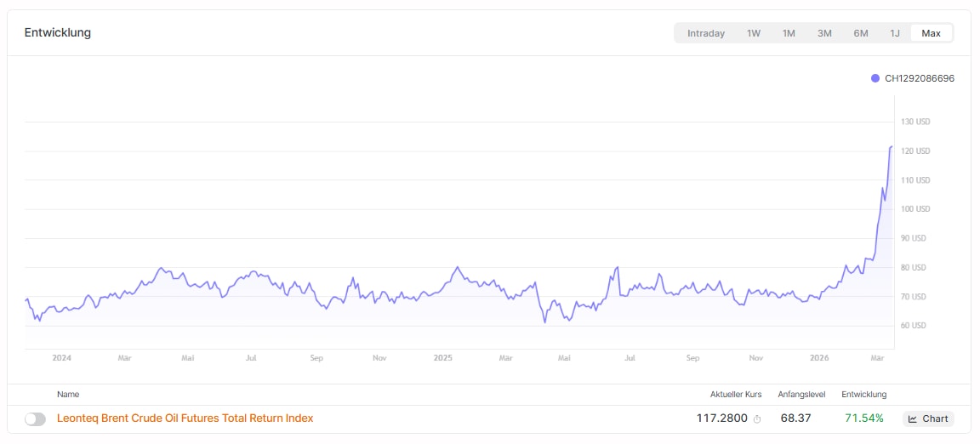980x444 pixels.
Task: Click the Aktueller Kurs column header
Action: (736, 395)
